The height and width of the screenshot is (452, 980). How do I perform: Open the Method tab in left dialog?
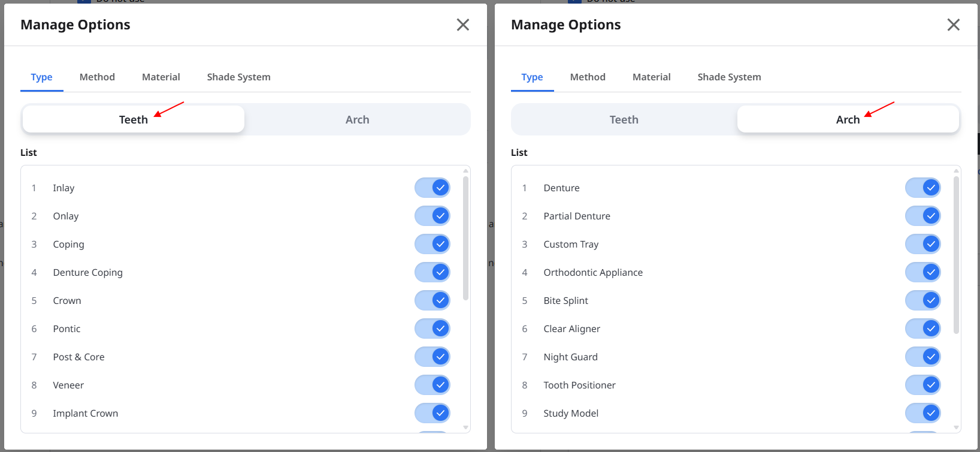[x=97, y=77]
